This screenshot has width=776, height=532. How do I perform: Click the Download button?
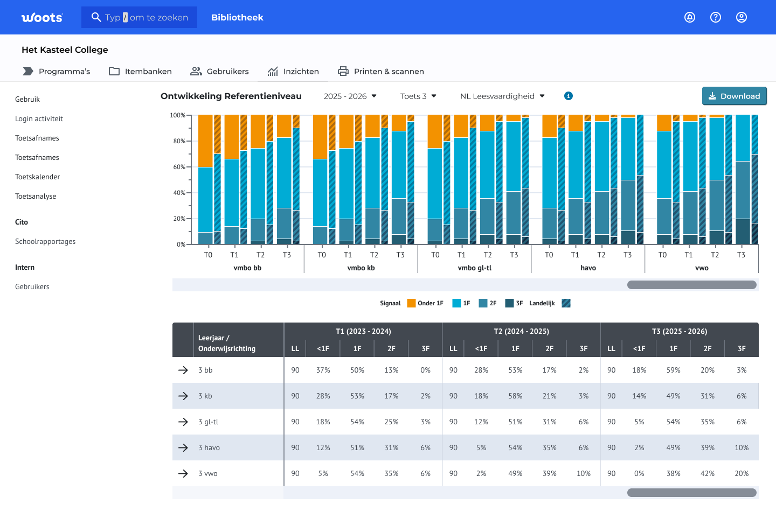point(734,96)
